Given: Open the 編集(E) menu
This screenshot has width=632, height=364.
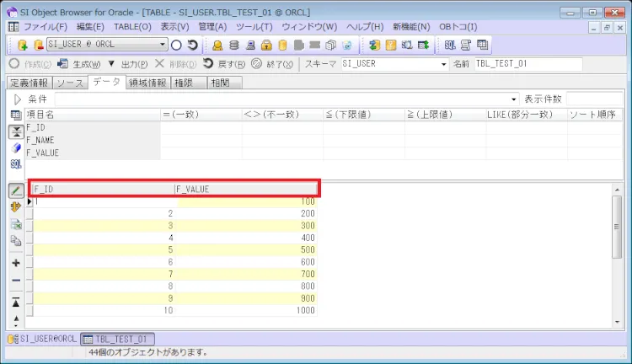Looking at the screenshot, I should [90, 27].
